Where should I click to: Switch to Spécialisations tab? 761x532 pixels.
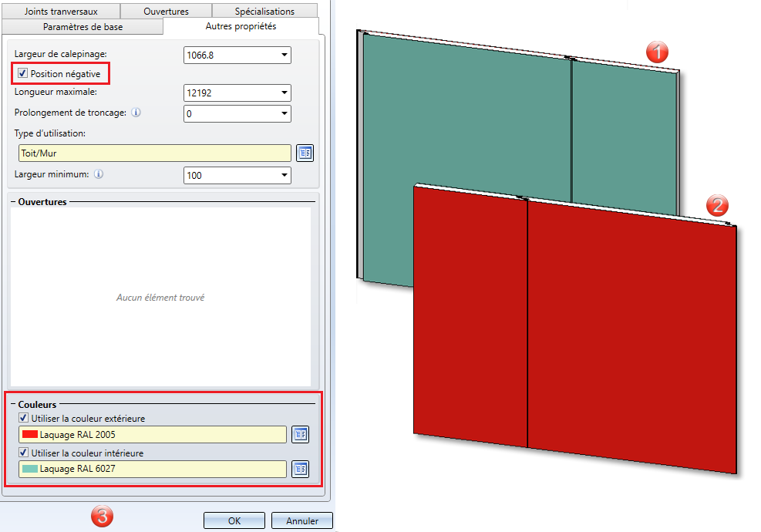pyautogui.click(x=264, y=11)
